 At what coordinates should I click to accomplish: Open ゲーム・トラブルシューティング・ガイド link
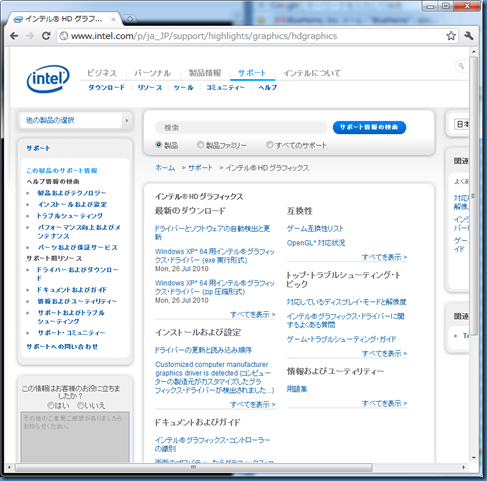coord(341,339)
